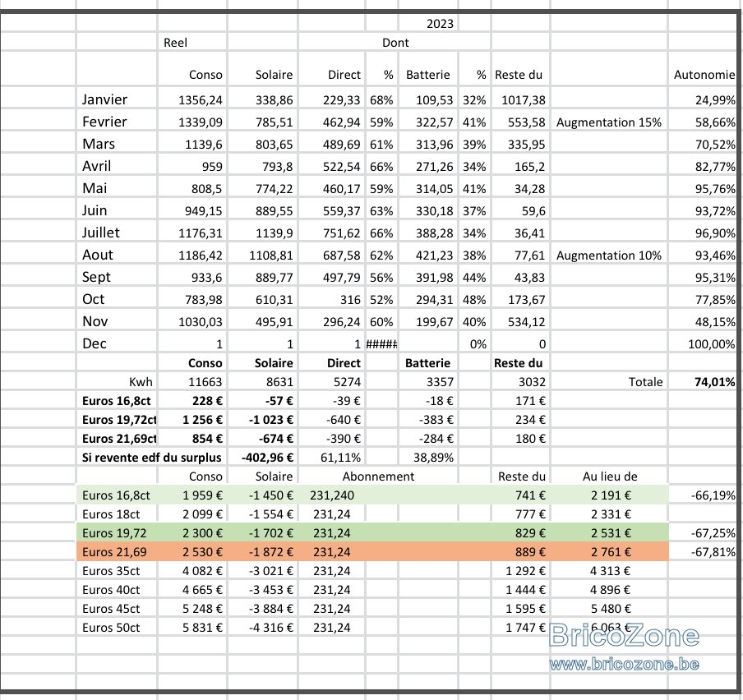Select the Dec percent error cell
Screen dimensions: 743x700
pos(381,344)
